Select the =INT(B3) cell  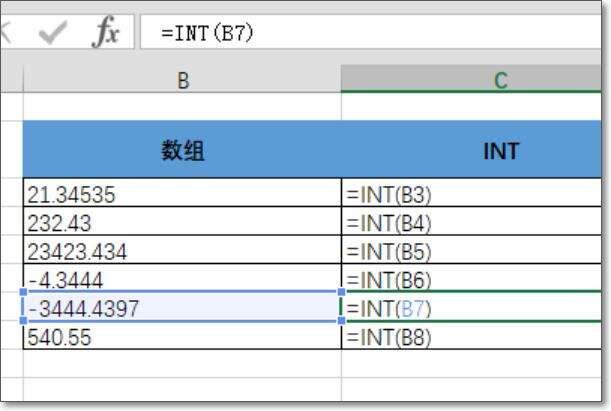pos(471,193)
